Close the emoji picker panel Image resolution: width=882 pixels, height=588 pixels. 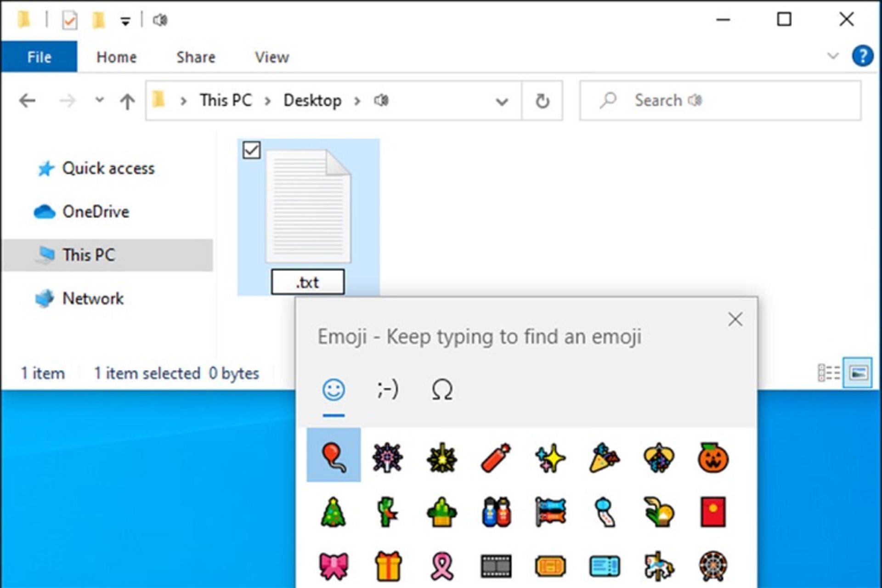[x=735, y=319]
